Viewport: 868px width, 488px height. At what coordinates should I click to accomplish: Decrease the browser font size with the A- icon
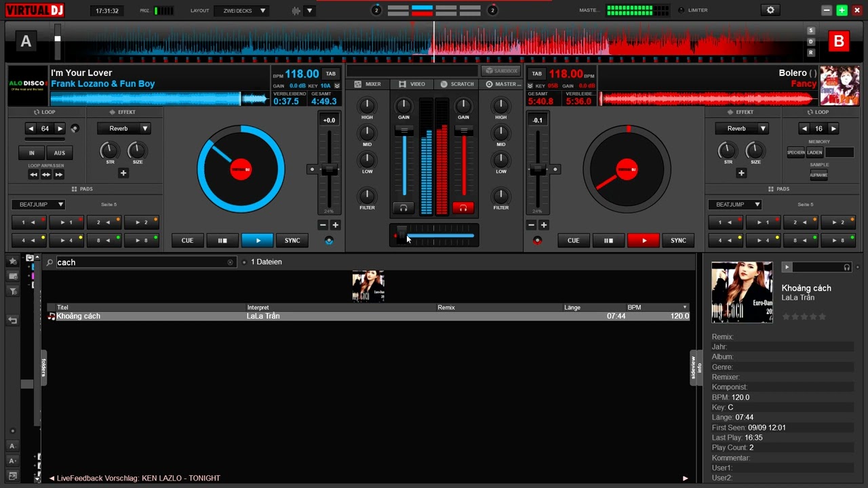(12, 446)
